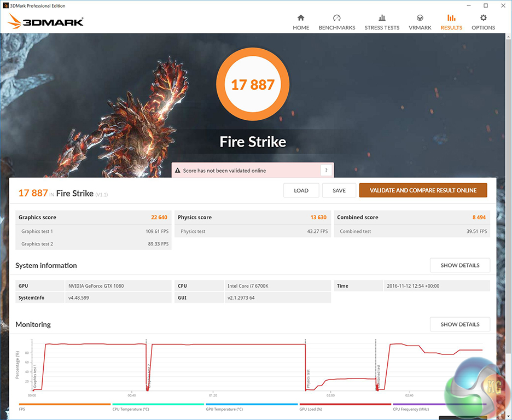Click the Stress Tests bar-chart icon
The image size is (512, 420).
[382, 17]
